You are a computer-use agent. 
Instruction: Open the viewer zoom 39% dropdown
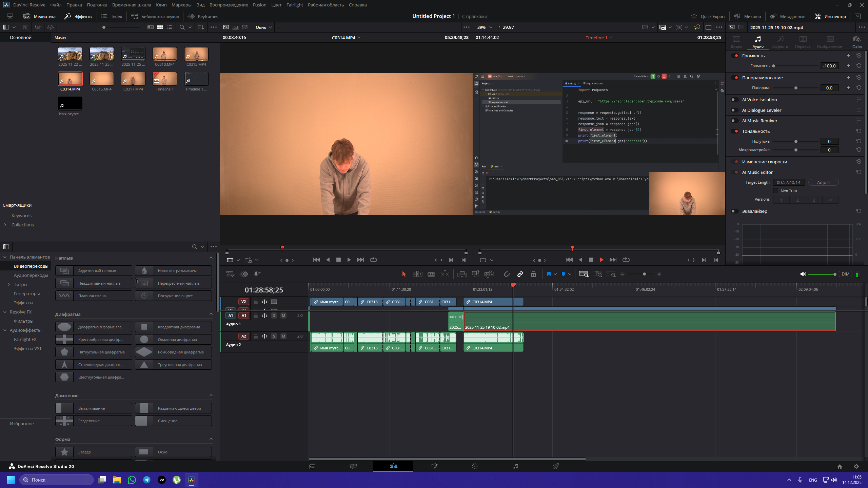(485, 27)
